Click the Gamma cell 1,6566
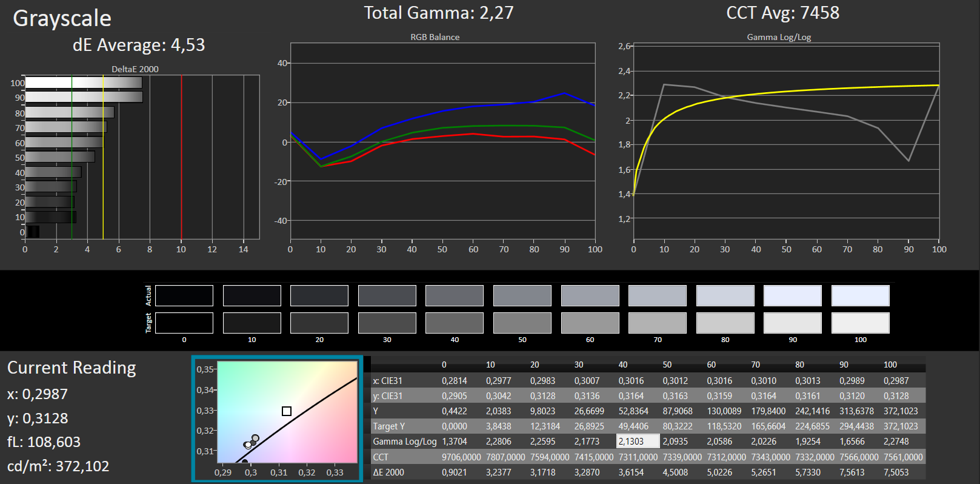The width and height of the screenshot is (980, 484). [x=852, y=442]
